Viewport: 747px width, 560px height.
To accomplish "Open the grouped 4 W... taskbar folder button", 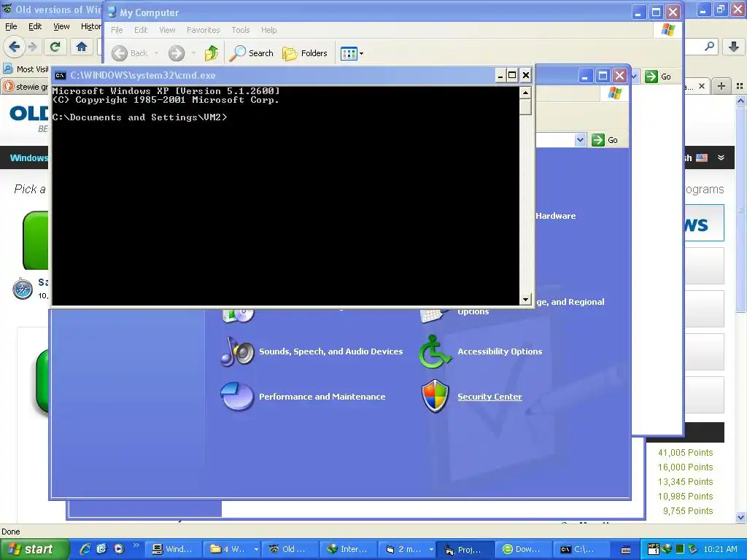I will [x=231, y=549].
